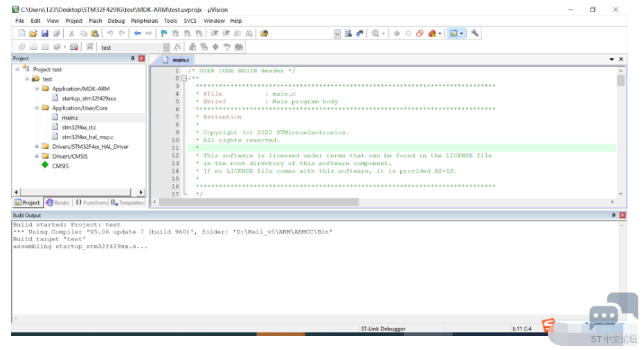Select startup_stm32f429xx.s in the project tree
Viewport: 644px width, 350px height.
89,98
